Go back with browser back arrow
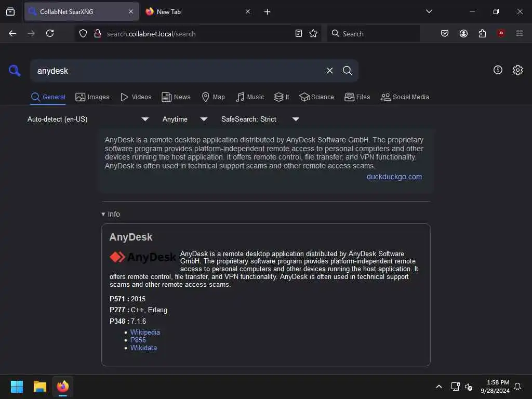The height and width of the screenshot is (399, 532). [x=12, y=33]
